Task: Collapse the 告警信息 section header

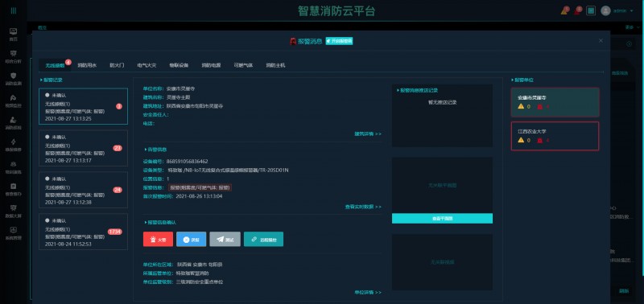Action: pos(155,150)
